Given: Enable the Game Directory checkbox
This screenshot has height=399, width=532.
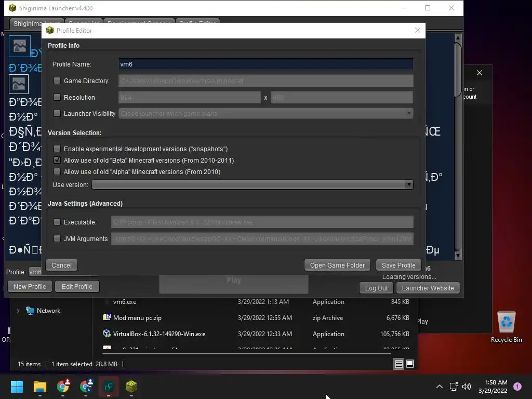Looking at the screenshot, I should (57, 81).
